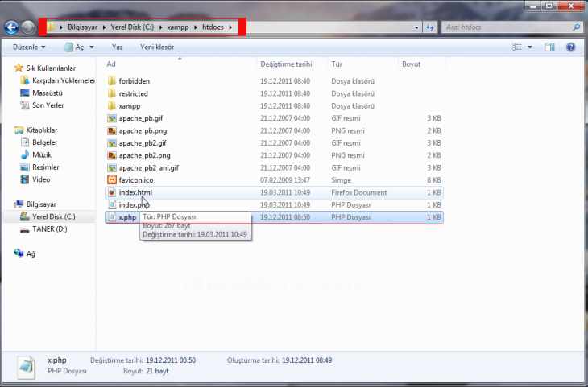The height and width of the screenshot is (387, 588).
Task: Expand arrow after xampp in breadcrumb
Action: (196, 27)
